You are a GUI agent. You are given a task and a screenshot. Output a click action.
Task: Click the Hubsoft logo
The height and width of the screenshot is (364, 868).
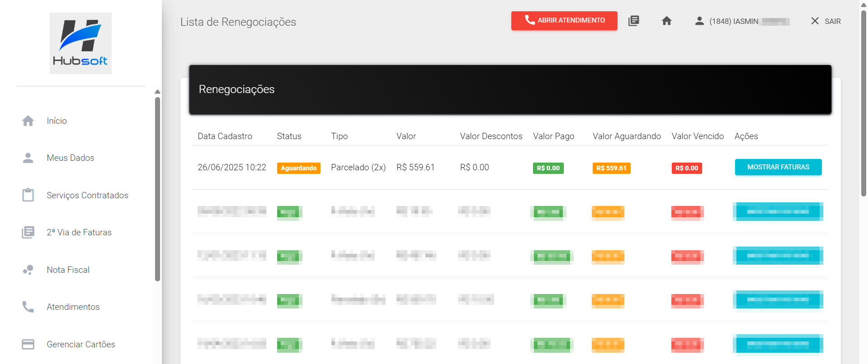point(80,43)
